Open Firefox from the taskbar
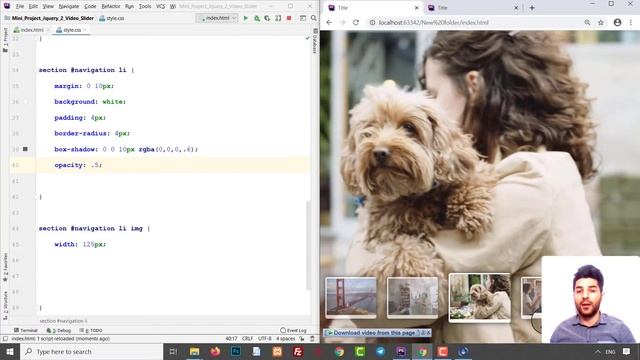 pyautogui.click(x=215, y=351)
